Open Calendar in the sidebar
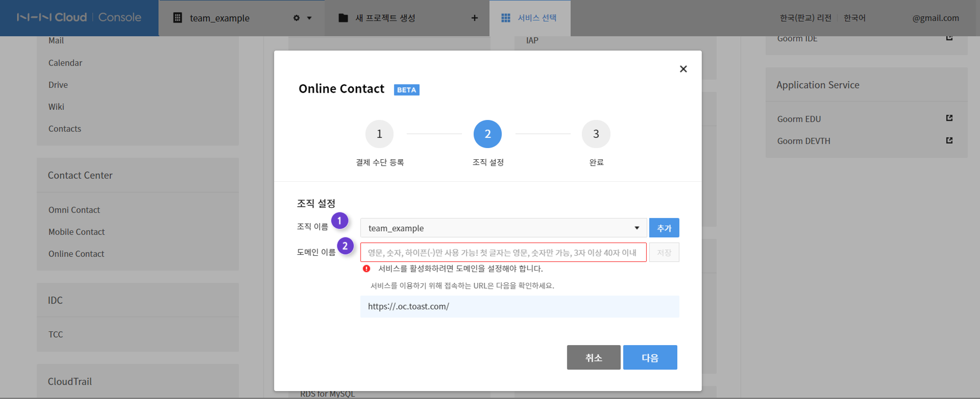Image resolution: width=980 pixels, height=399 pixels. tap(65, 63)
